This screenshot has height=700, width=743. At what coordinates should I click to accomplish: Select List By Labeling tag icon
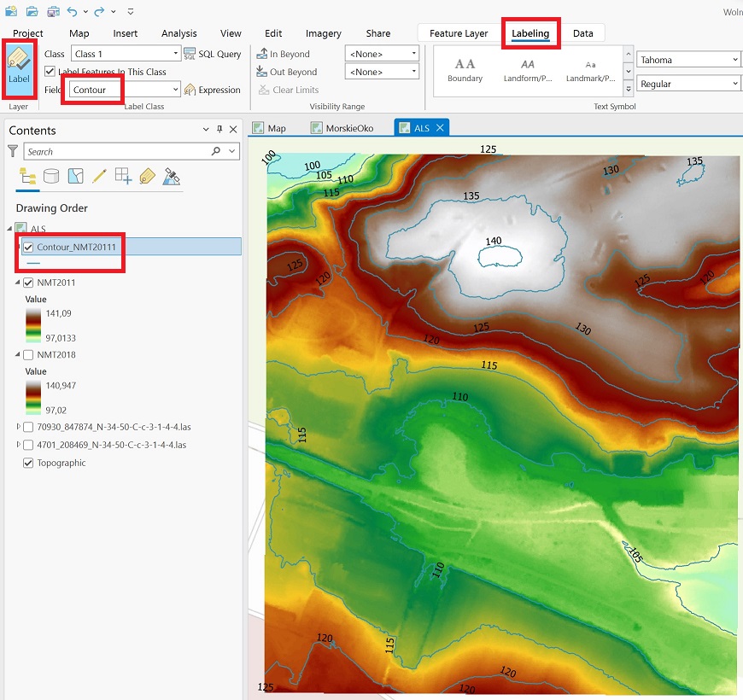(x=147, y=176)
